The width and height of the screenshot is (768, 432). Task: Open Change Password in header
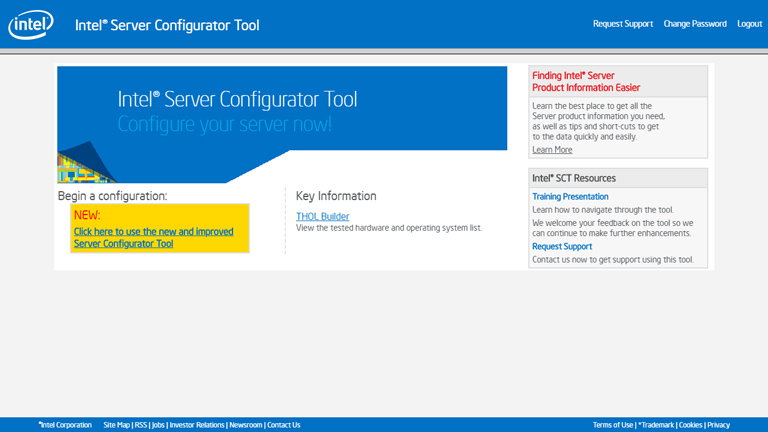(x=695, y=24)
